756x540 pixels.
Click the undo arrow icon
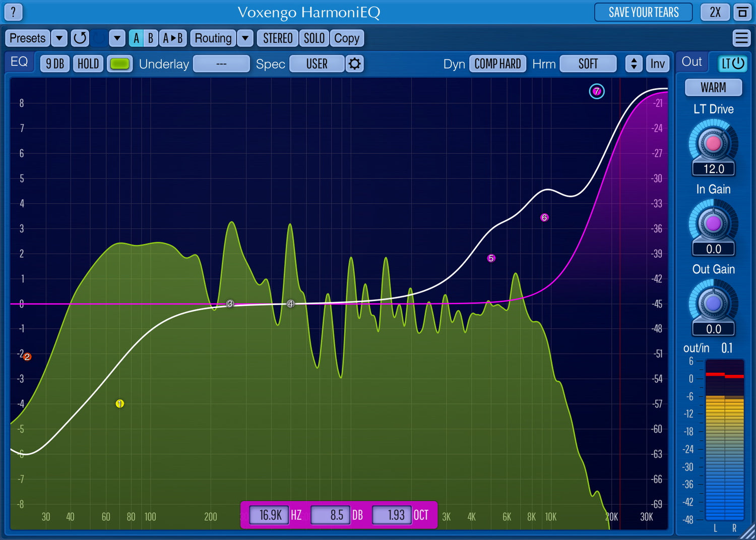pos(80,38)
